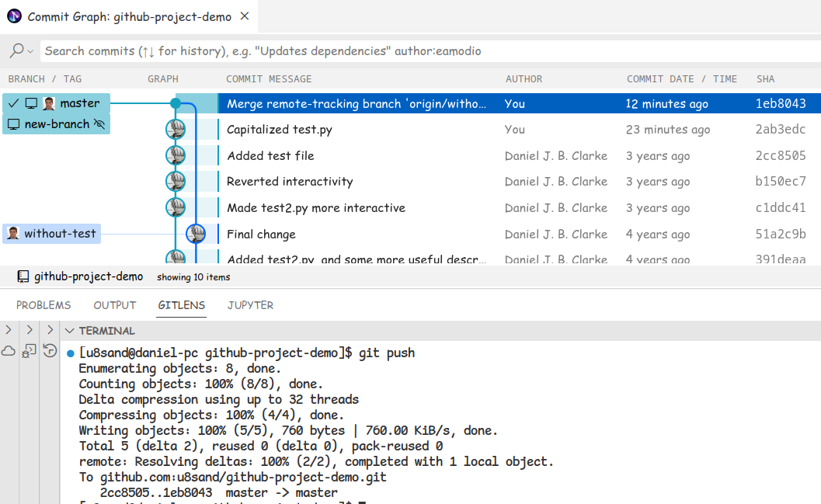Click the new-branch local computer icon
This screenshot has height=504, width=821.
(x=13, y=124)
